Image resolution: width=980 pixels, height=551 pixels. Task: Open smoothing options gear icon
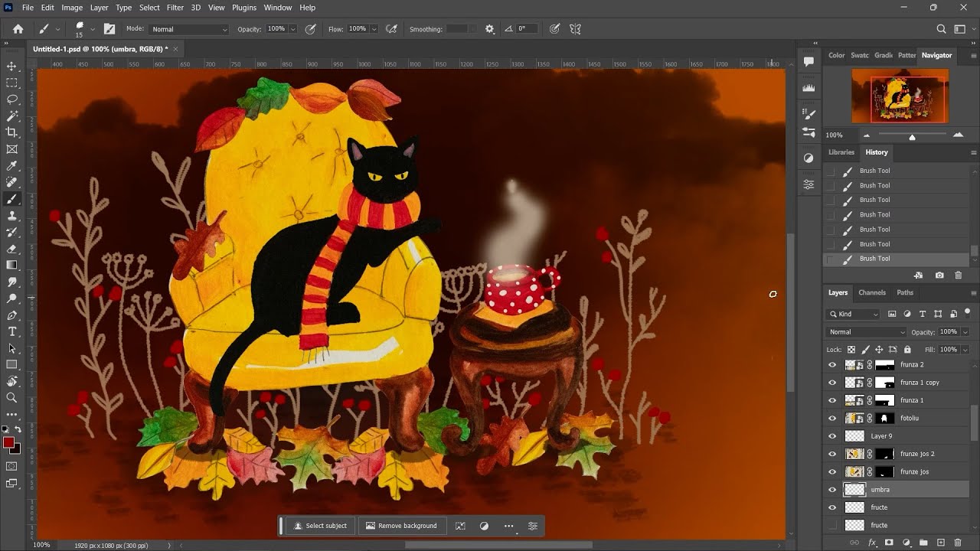490,29
